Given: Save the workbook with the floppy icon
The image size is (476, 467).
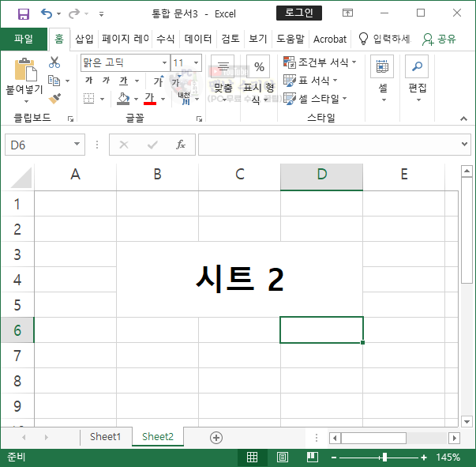Looking at the screenshot, I should tap(24, 13).
